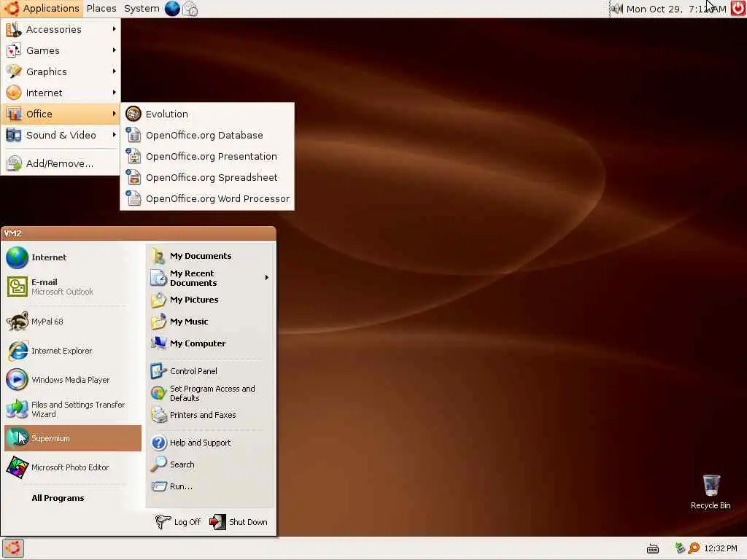This screenshot has width=747, height=560.
Task: Launch OpenOffice.org Spreadsheet
Action: (x=207, y=177)
